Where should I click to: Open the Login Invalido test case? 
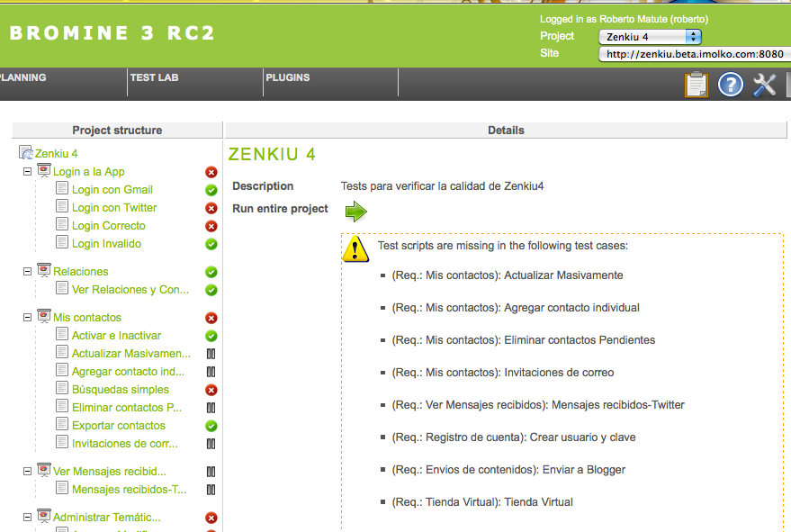coord(106,244)
